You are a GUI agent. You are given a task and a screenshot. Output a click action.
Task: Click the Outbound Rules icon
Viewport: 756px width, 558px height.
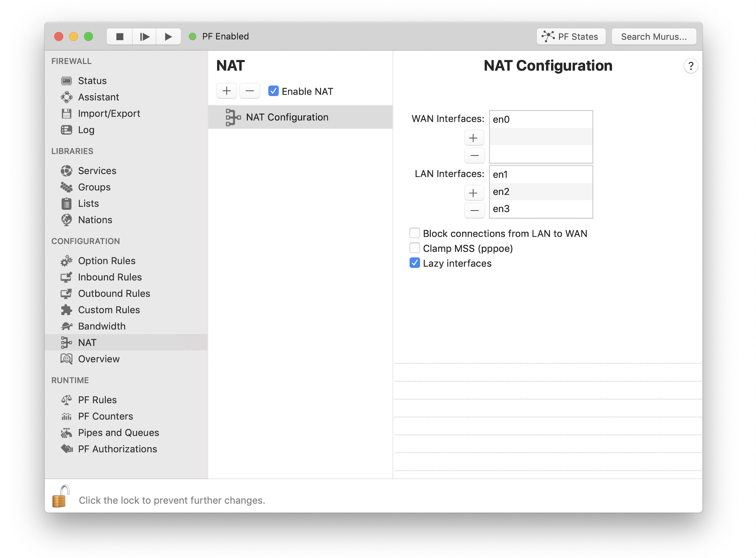(x=67, y=294)
